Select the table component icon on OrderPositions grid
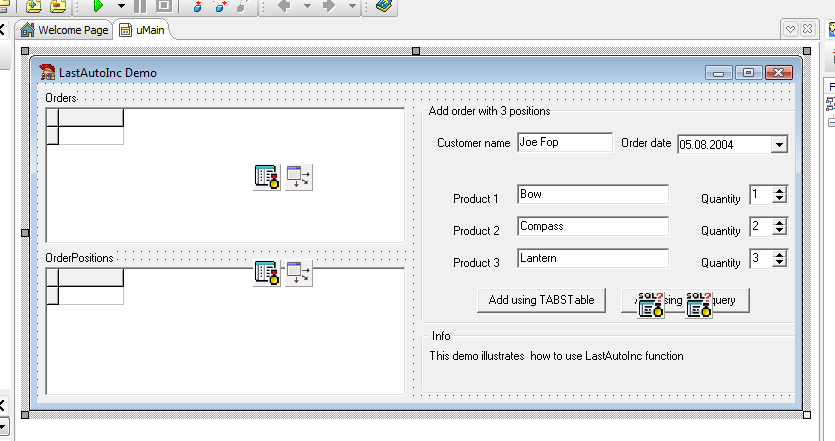The height and width of the screenshot is (441, 835). tap(267, 273)
